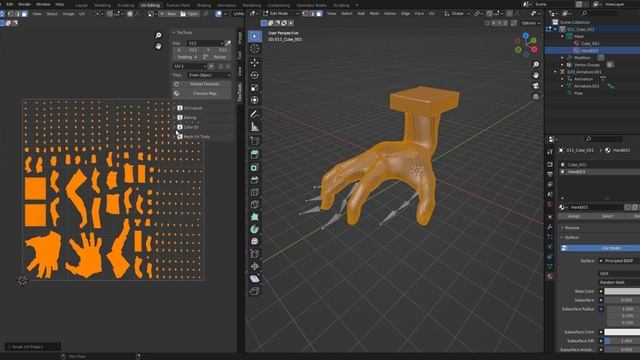Select the Add Cube tool
The image size is (640, 360).
point(255,141)
